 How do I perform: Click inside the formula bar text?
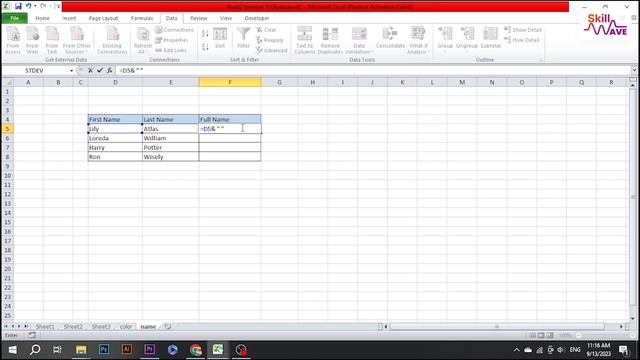[372, 71]
